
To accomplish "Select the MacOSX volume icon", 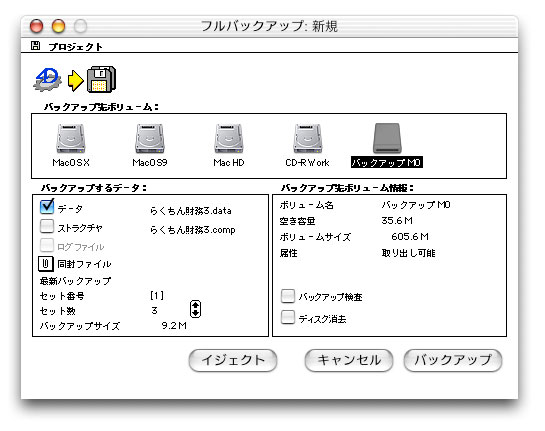I will point(71,138).
